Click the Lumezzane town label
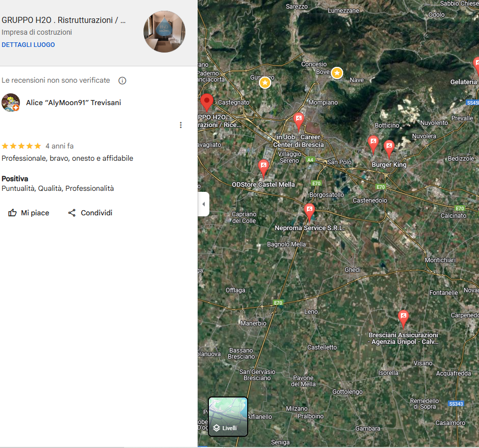Image resolution: width=479 pixels, height=448 pixels. [343, 11]
